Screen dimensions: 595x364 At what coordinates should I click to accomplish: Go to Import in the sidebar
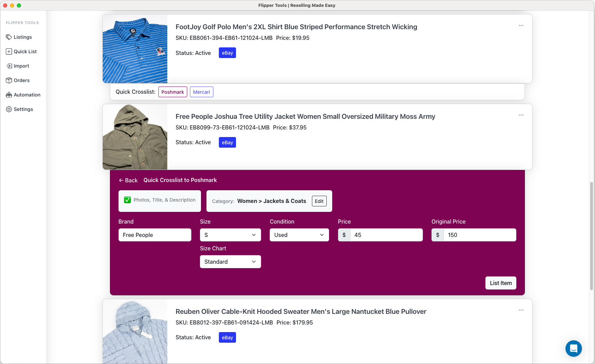coord(18,66)
